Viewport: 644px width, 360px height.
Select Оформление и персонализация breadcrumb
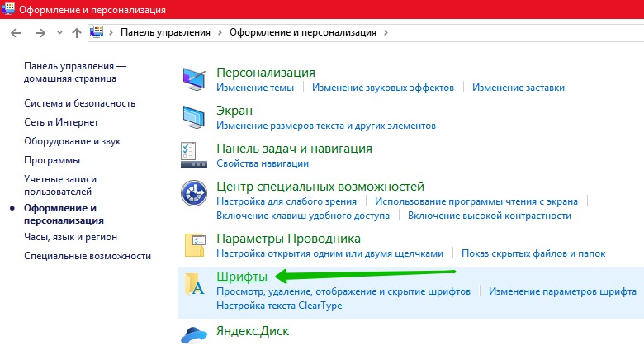point(303,32)
